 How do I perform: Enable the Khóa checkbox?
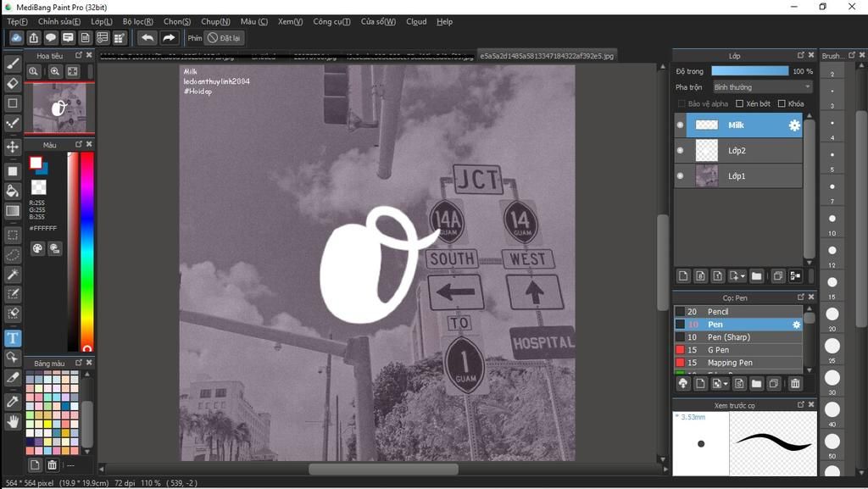pos(782,103)
